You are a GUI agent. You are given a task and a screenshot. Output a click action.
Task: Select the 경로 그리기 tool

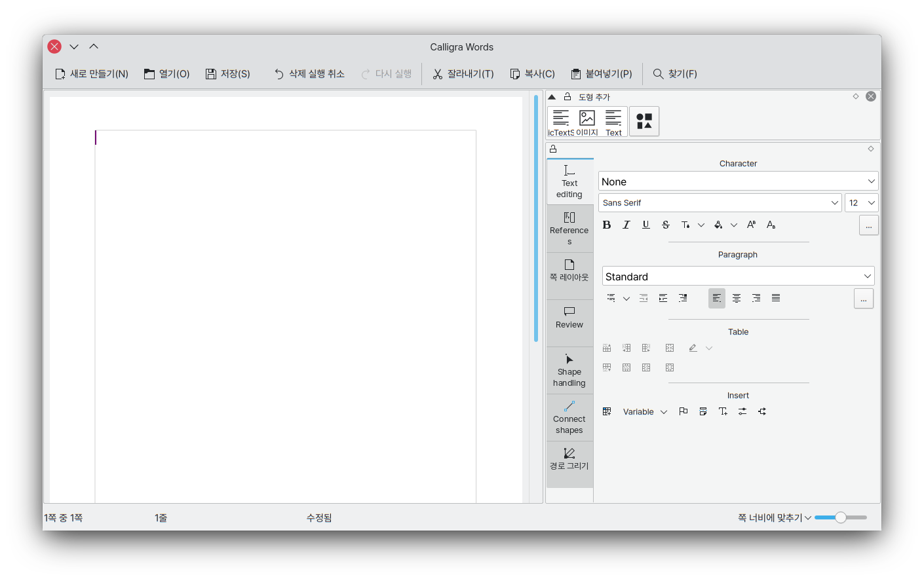(x=569, y=459)
